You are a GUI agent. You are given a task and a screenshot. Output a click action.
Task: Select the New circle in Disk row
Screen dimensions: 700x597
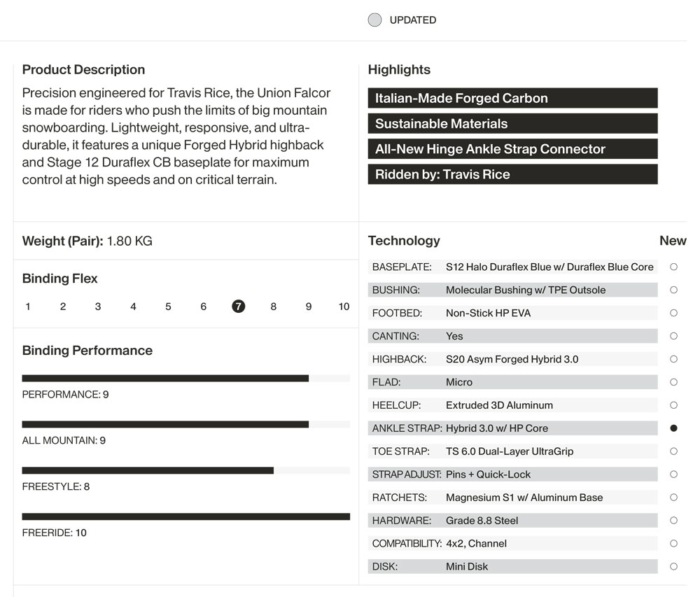pyautogui.click(x=673, y=566)
